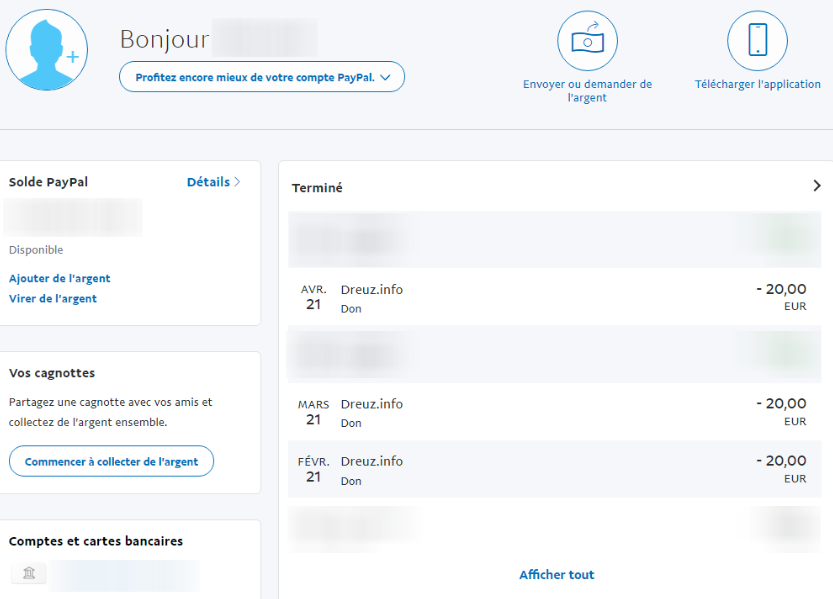Open the April 21 Dreuz.info donation
This screenshot has height=599, width=833.
pyautogui.click(x=553, y=297)
